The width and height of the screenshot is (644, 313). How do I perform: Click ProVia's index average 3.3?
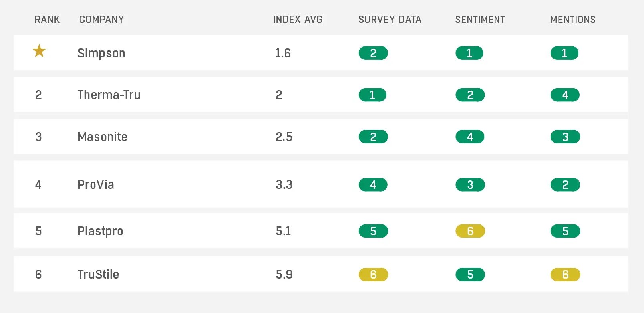click(x=284, y=185)
